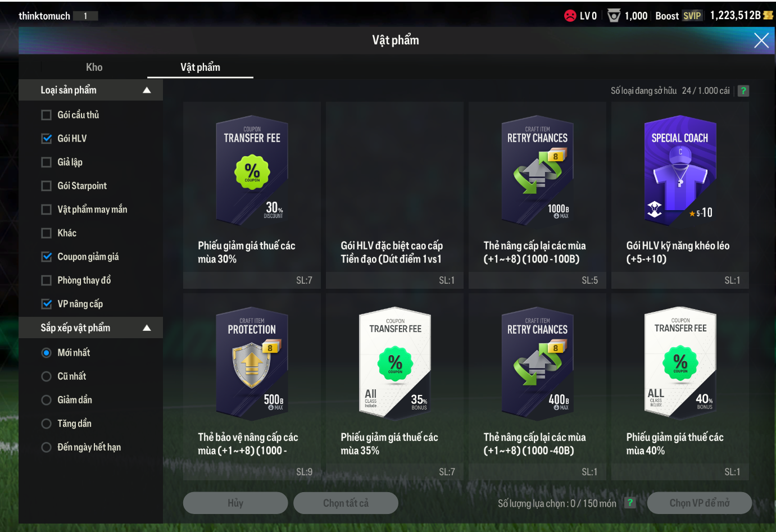This screenshot has height=532, width=776.
Task: Uncheck the Gói HLV checkbox
Action: (x=47, y=138)
